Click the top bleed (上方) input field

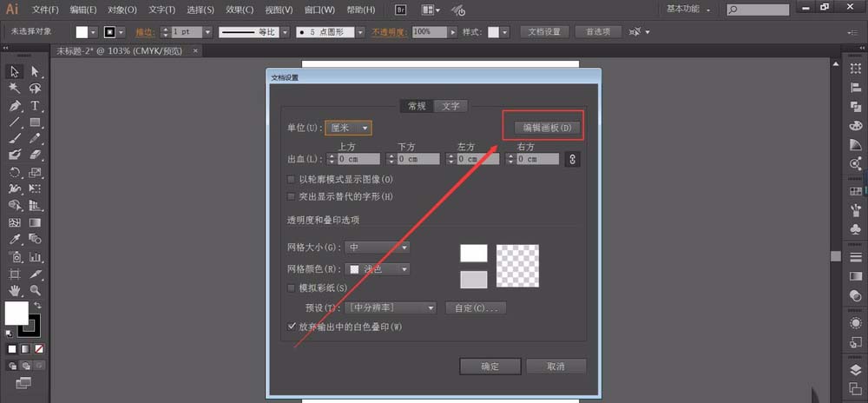point(358,159)
